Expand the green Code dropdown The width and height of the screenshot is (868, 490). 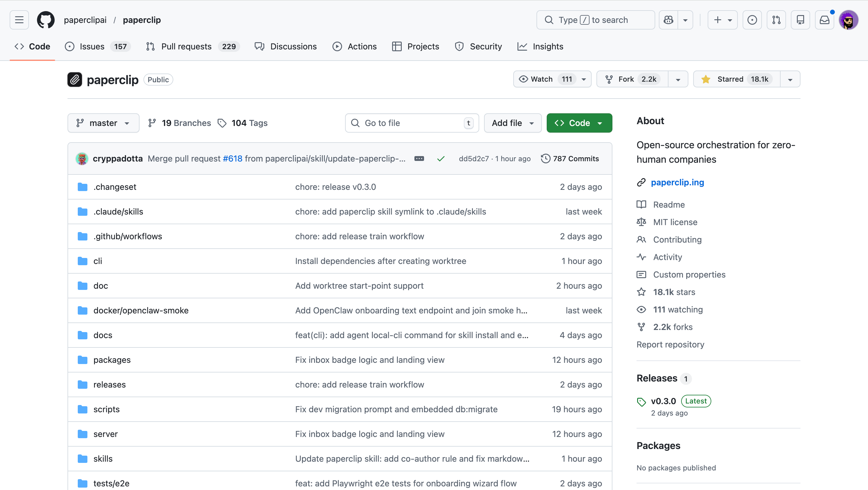579,123
